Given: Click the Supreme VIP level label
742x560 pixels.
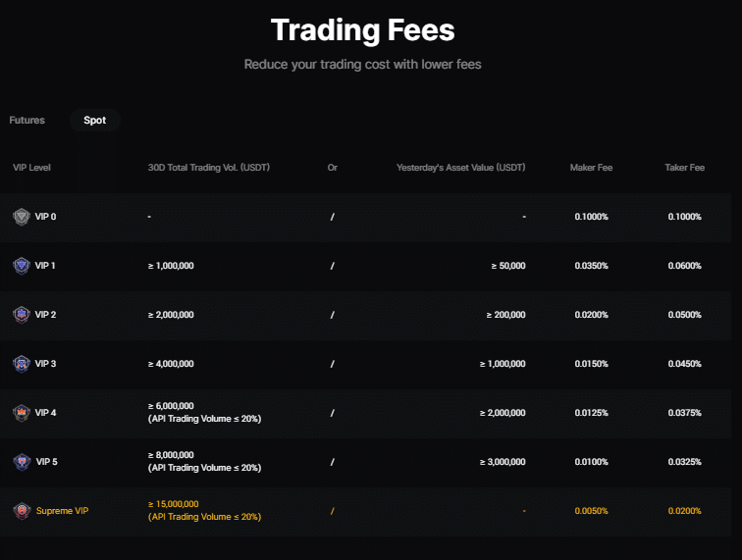Looking at the screenshot, I should tap(63, 511).
